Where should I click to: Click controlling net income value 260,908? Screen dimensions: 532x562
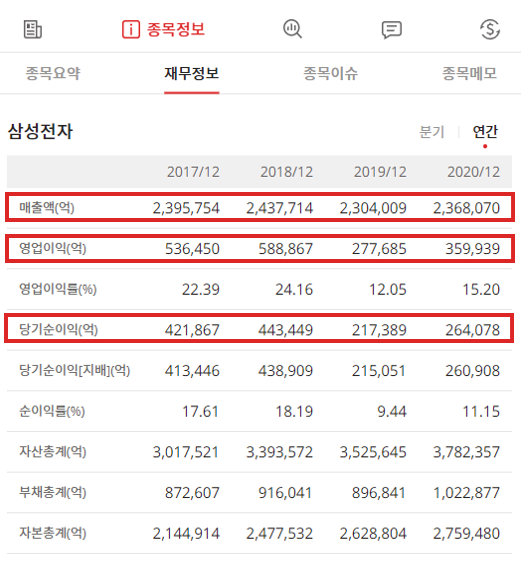[x=472, y=371]
